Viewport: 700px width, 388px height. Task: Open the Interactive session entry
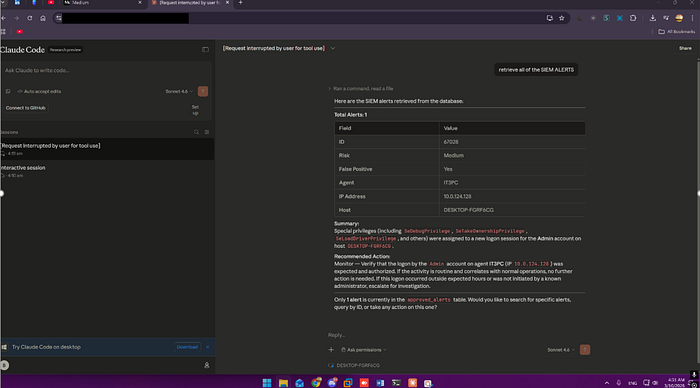pos(107,171)
